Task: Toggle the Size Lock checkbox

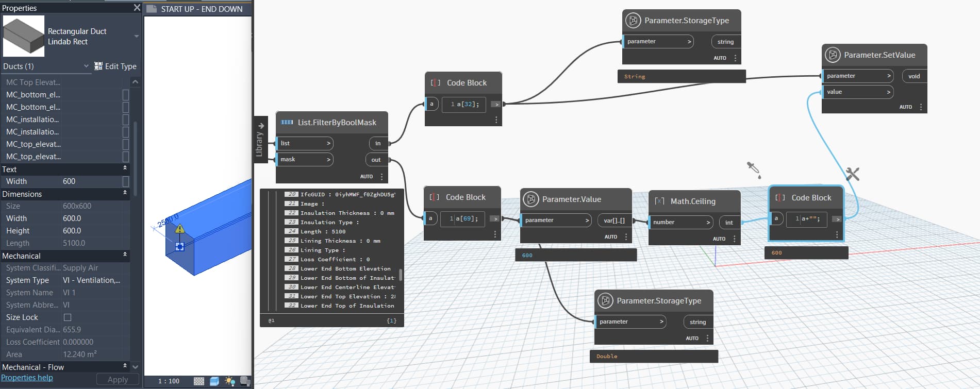Action: pos(68,317)
